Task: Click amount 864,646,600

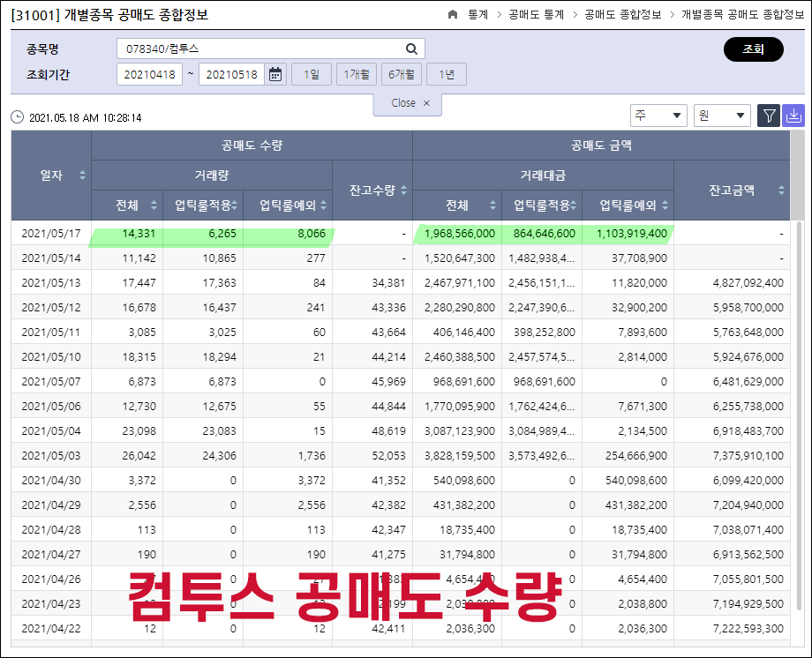Action: click(x=545, y=234)
